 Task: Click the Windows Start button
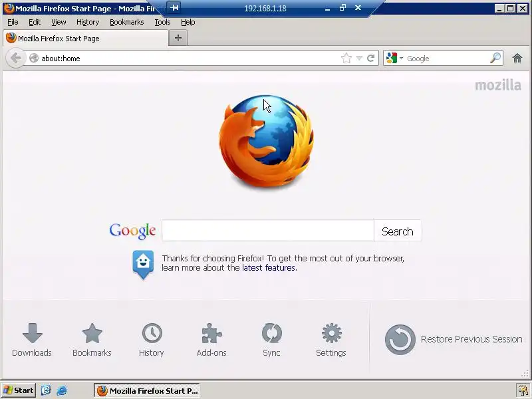click(19, 390)
